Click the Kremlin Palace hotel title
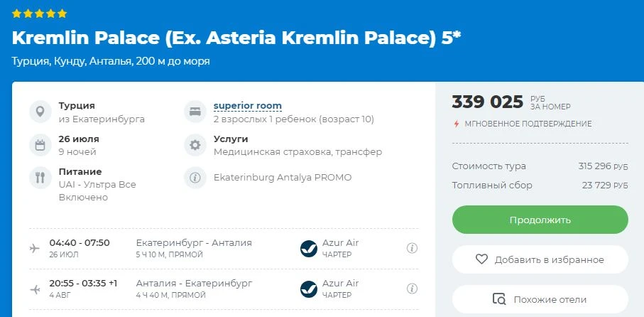644x317 pixels. click(236, 37)
